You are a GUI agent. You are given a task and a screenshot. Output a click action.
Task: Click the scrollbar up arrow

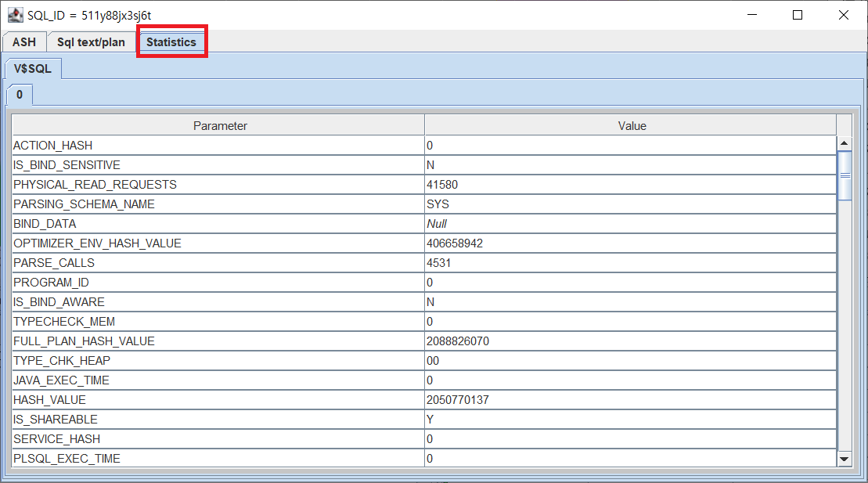click(x=845, y=143)
